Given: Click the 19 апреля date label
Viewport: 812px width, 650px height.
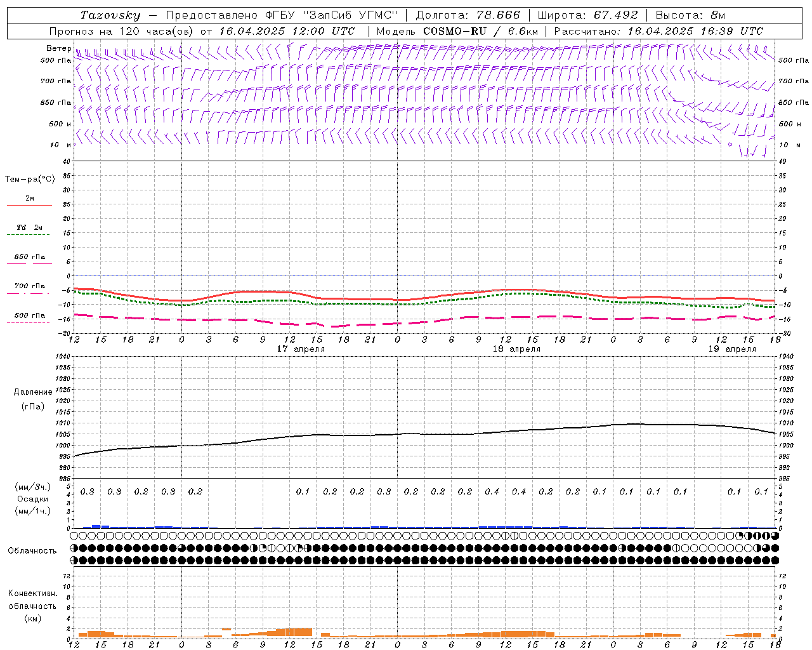Looking at the screenshot, I should point(732,349).
